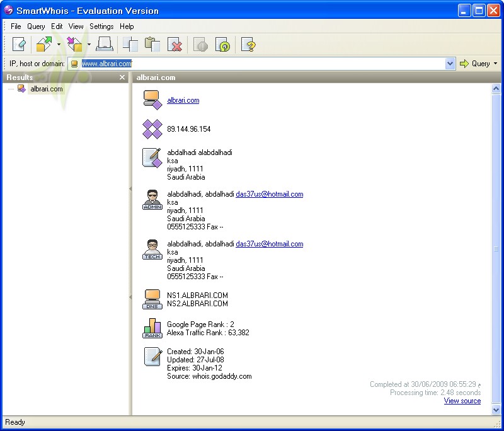This screenshot has height=431, width=504.
Task: Click the greyed-out Stop query icon
Action: pos(200,44)
